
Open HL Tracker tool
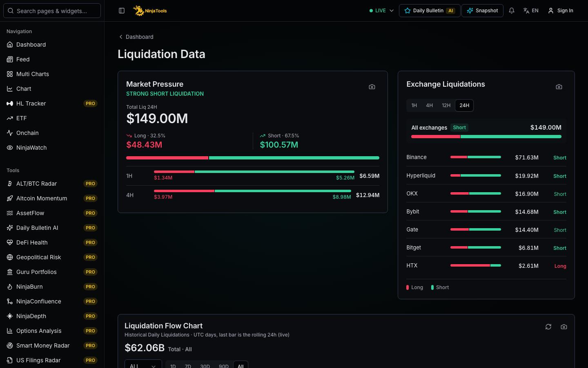click(x=52, y=103)
